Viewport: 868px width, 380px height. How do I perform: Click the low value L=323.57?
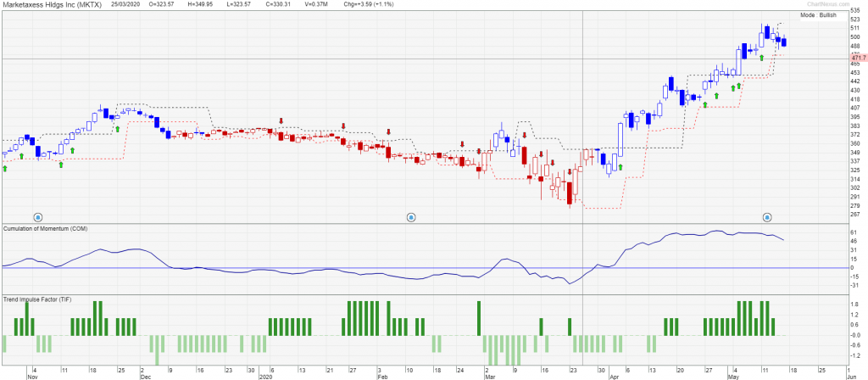click(x=238, y=4)
